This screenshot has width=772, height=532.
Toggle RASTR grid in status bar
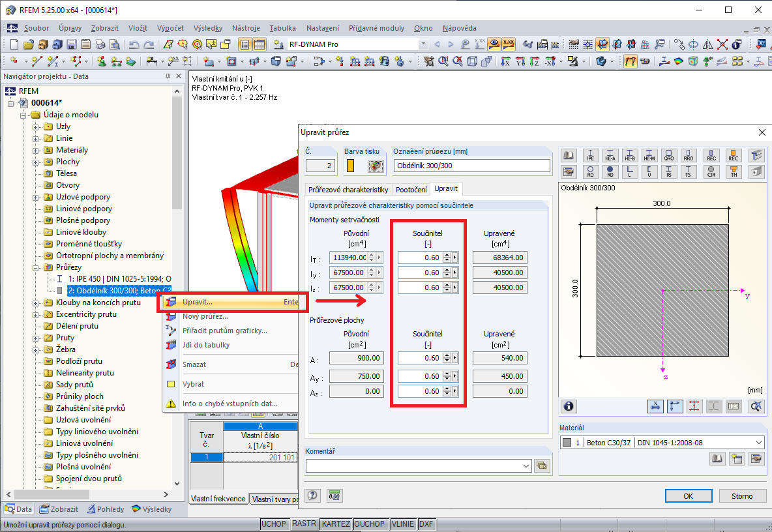pos(304,524)
